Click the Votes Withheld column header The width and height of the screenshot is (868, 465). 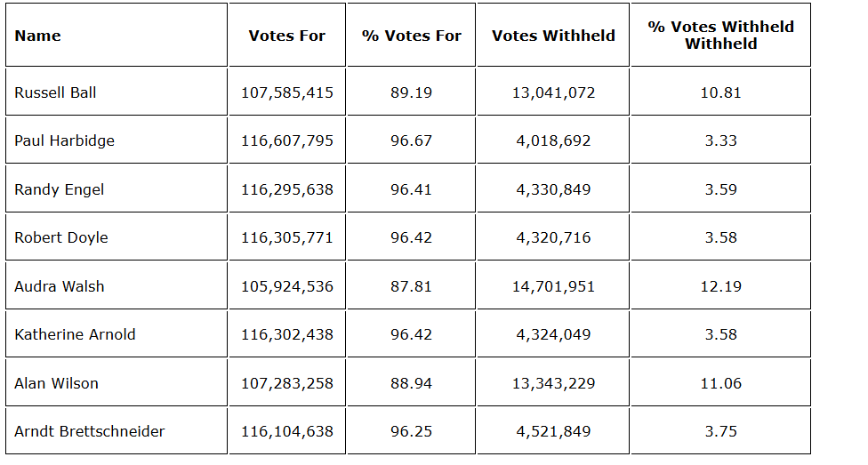coord(553,36)
